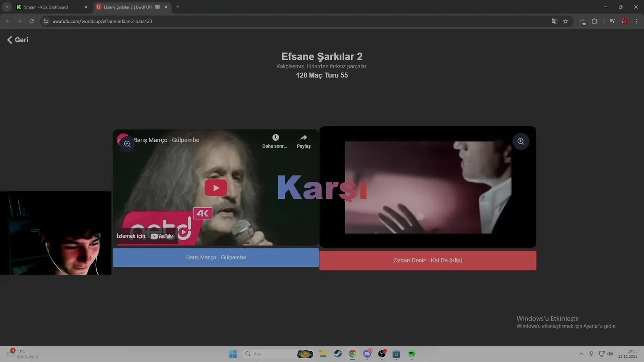
Task: Open File Explorer from taskbar
Action: pos(323,354)
